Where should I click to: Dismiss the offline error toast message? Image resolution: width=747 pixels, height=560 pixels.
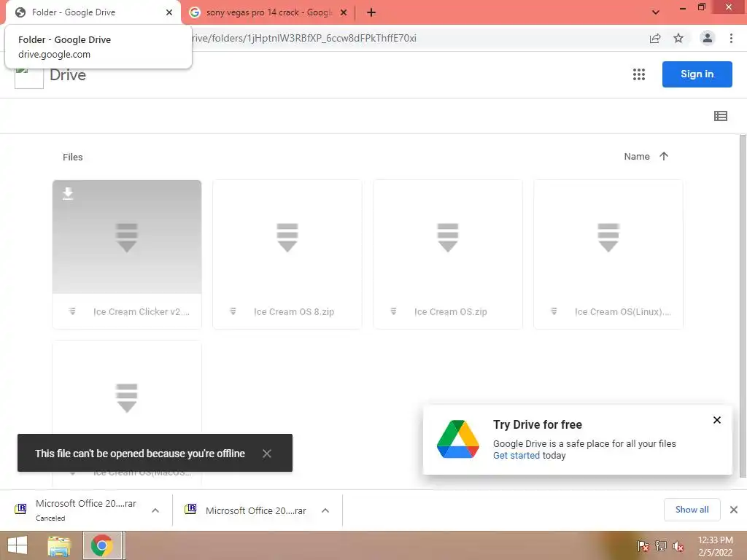coord(267,454)
